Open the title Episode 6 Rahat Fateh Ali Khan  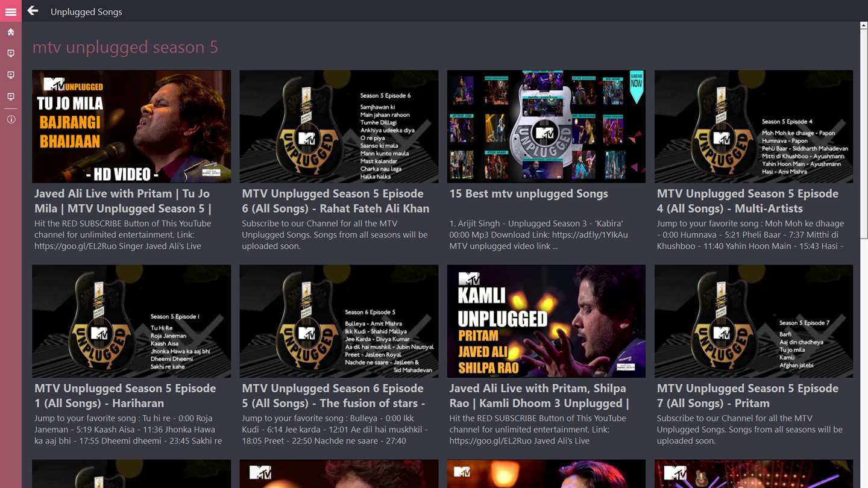point(336,201)
